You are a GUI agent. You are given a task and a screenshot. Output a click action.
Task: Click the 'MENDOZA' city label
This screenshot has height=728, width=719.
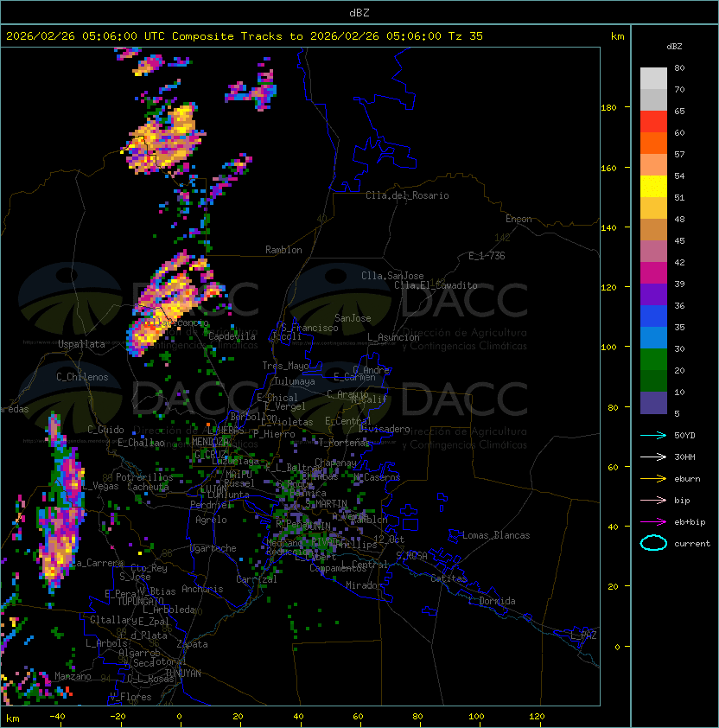pyautogui.click(x=210, y=442)
